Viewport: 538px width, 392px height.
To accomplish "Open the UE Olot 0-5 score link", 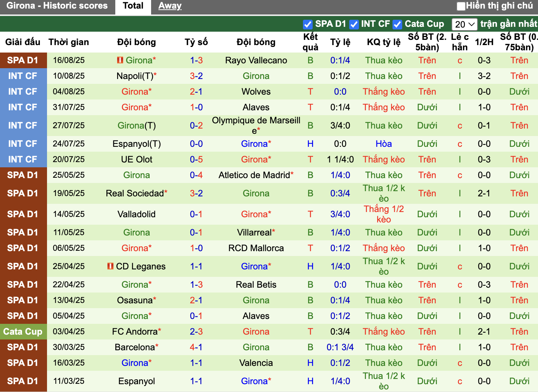I will pyautogui.click(x=196, y=159).
